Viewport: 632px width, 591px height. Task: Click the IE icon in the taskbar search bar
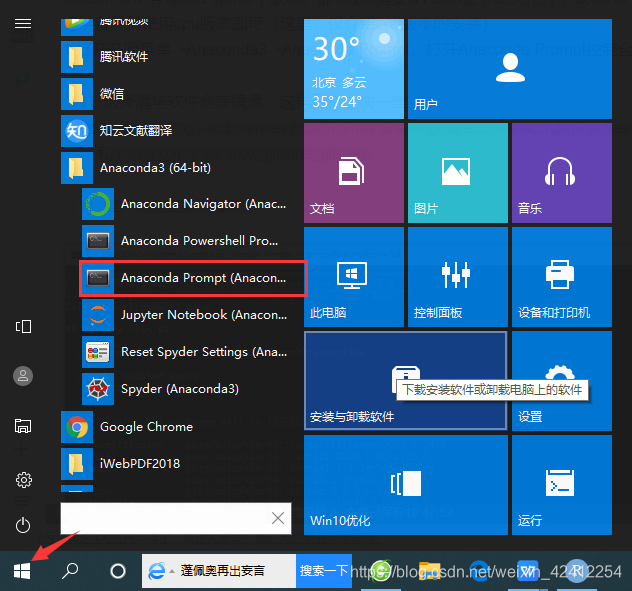156,571
